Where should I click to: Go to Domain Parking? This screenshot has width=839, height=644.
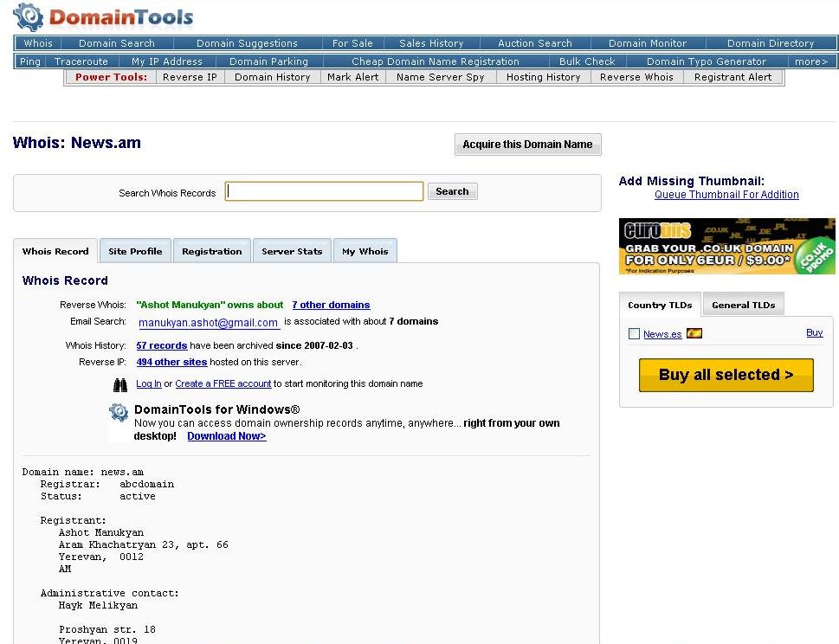click(268, 61)
